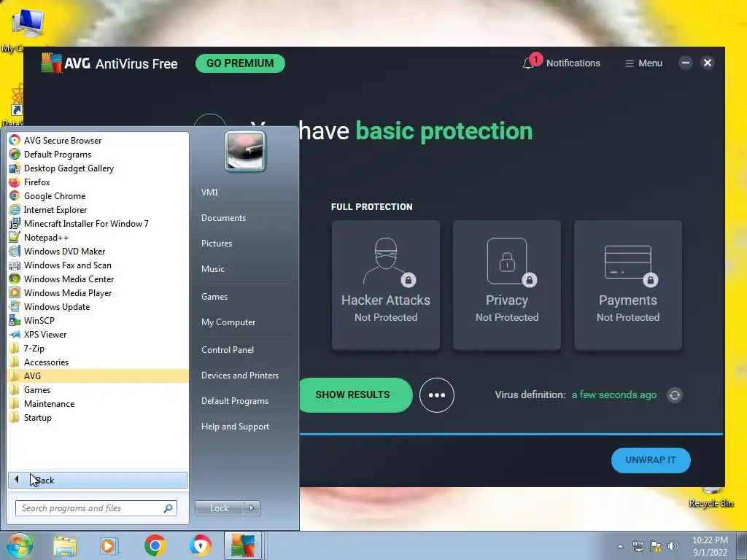Open Action Center flag tray icon
Viewport: 747px width, 560px height.
656,546
